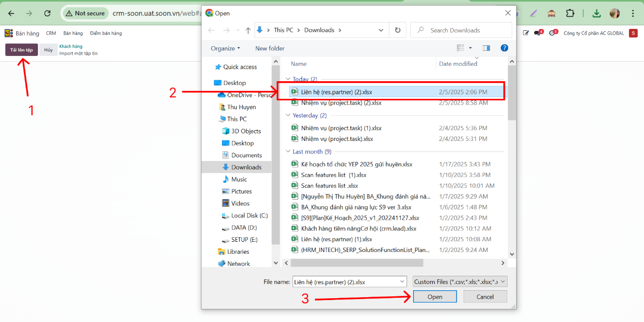This screenshot has width=644, height=322.
Task: Open the Organize dropdown menu
Action: pos(225,49)
